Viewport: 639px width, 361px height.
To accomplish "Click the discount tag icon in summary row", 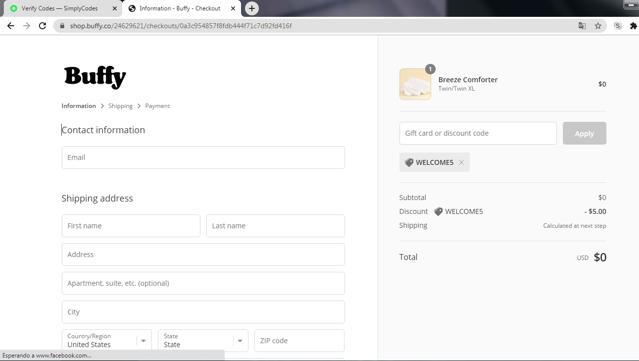I will [x=438, y=211].
